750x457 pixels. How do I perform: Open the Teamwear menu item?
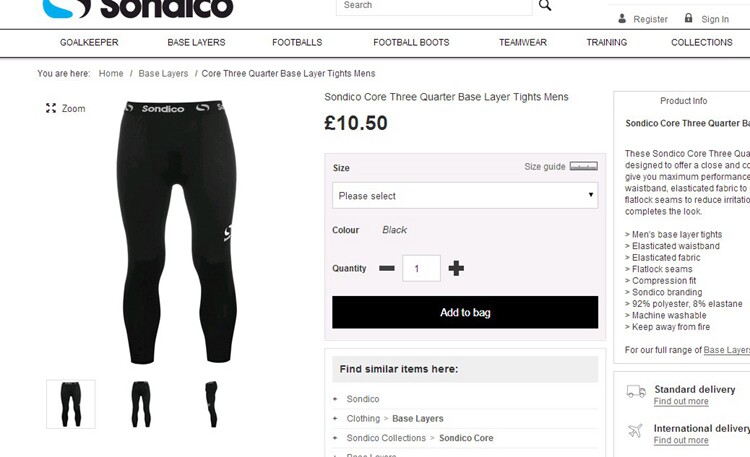[523, 43]
